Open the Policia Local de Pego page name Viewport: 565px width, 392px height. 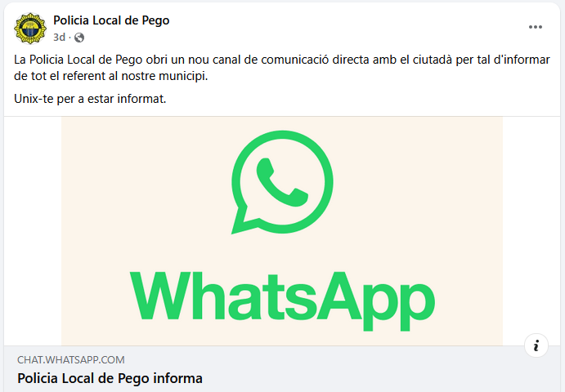(111, 20)
